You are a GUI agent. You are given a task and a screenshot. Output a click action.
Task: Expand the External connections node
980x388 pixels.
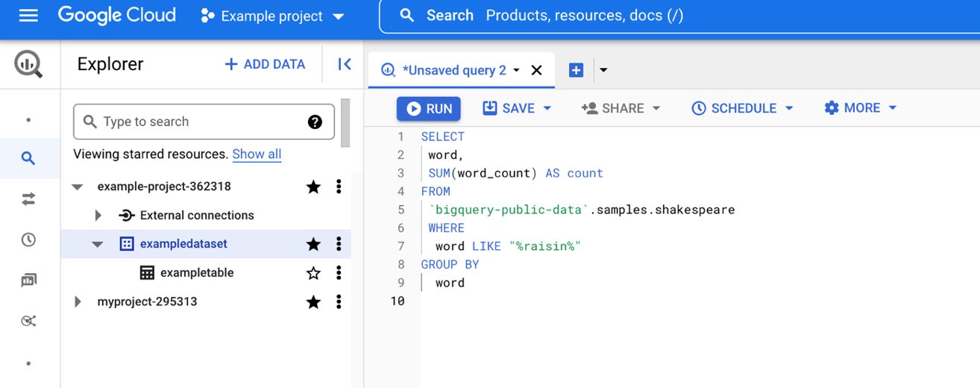[98, 216]
